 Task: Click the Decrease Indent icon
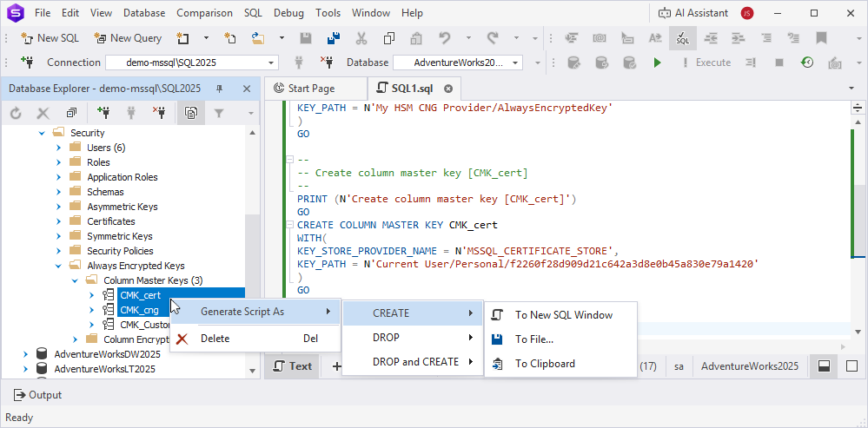pyautogui.click(x=710, y=38)
